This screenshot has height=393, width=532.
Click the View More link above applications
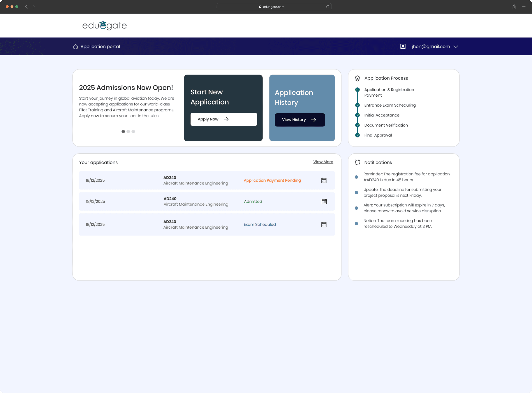coord(323,162)
